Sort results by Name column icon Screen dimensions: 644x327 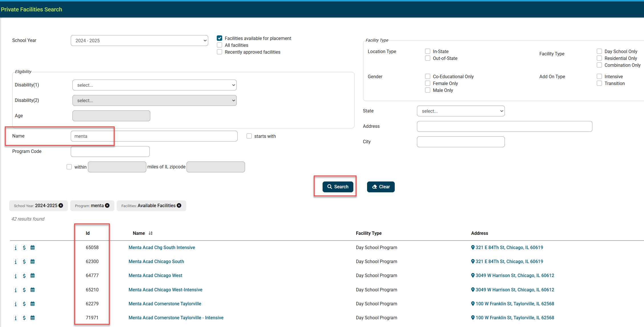pos(151,233)
